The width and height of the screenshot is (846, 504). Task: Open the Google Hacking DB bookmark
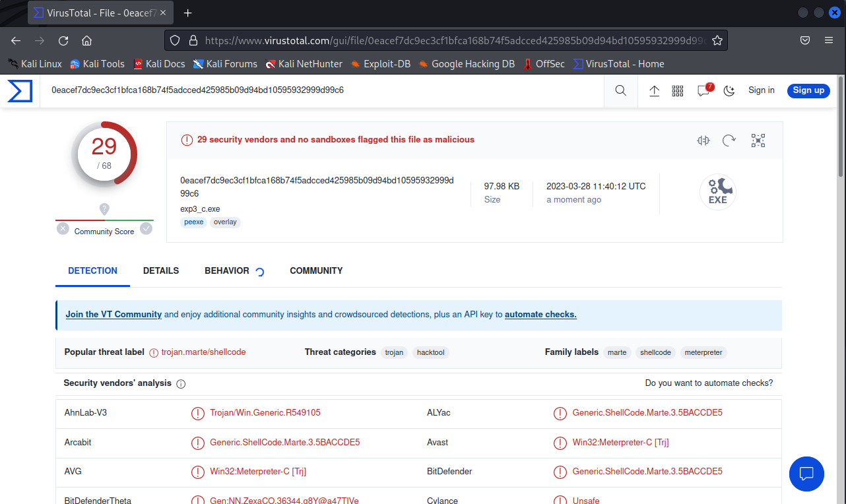(x=467, y=64)
